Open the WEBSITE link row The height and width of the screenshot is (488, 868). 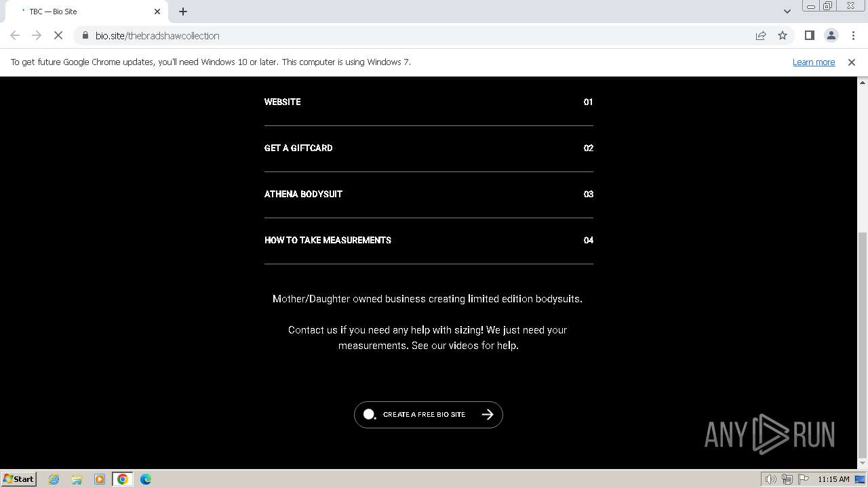coord(429,102)
